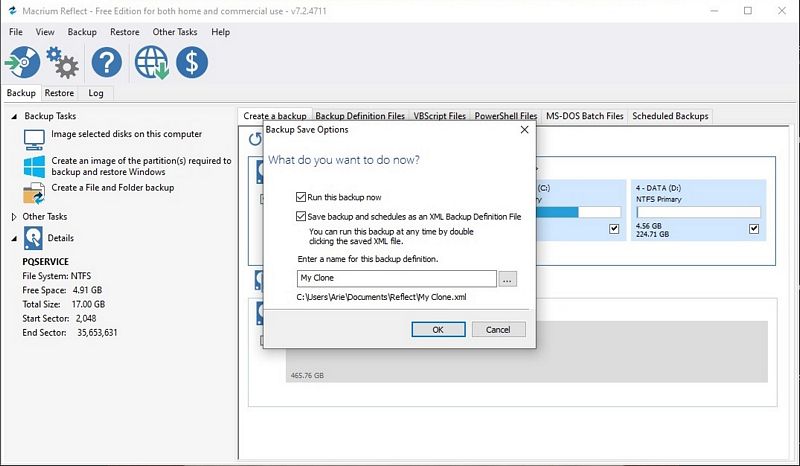Screen dimensions: 800x466
Task: Click the monitor icon for imaging selected disks
Action: [34, 139]
